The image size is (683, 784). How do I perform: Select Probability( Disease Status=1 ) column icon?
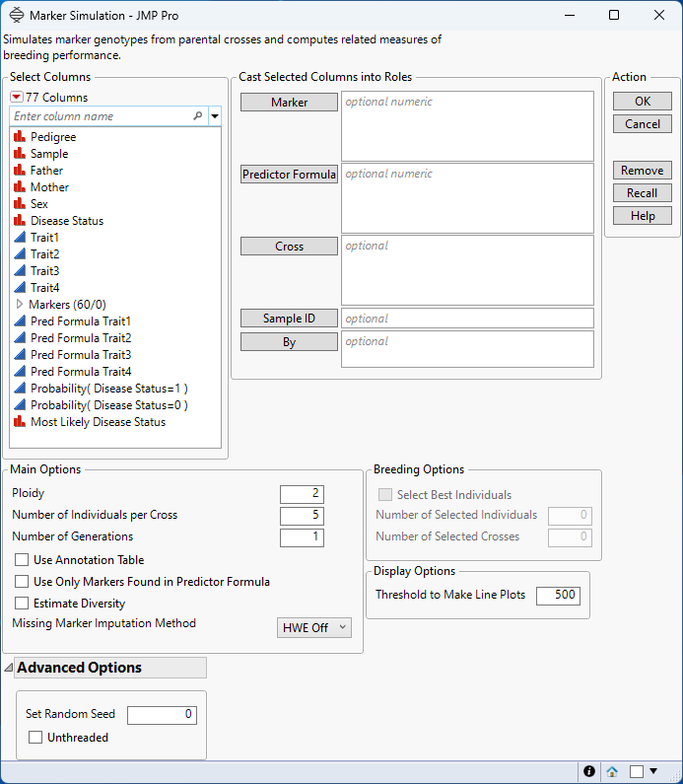tap(20, 388)
